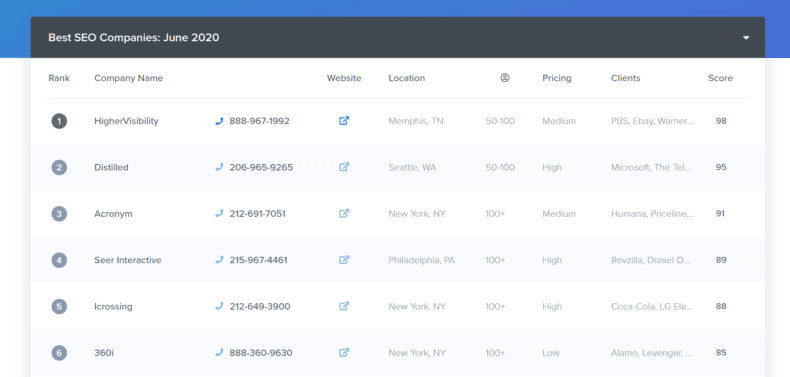Select clients text Humana, Priceline
The width and height of the screenshot is (790, 377).
point(653,214)
